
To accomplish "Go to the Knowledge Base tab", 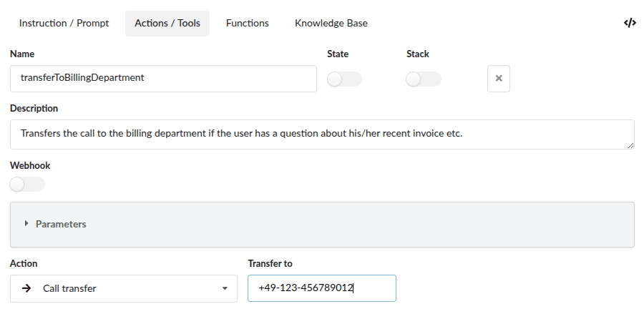I will click(x=331, y=23).
